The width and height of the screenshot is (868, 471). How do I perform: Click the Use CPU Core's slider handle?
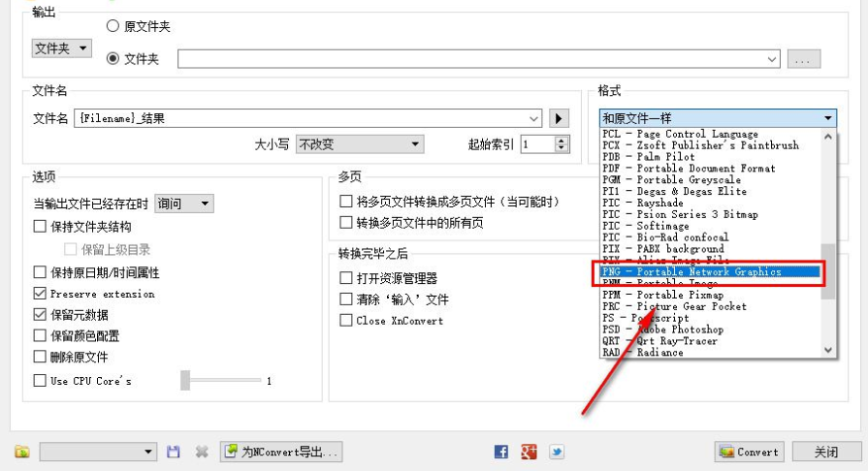point(185,380)
